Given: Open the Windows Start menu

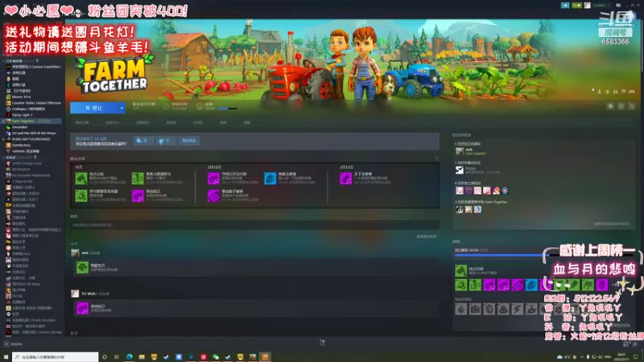Looking at the screenshot, I should [x=6, y=357].
